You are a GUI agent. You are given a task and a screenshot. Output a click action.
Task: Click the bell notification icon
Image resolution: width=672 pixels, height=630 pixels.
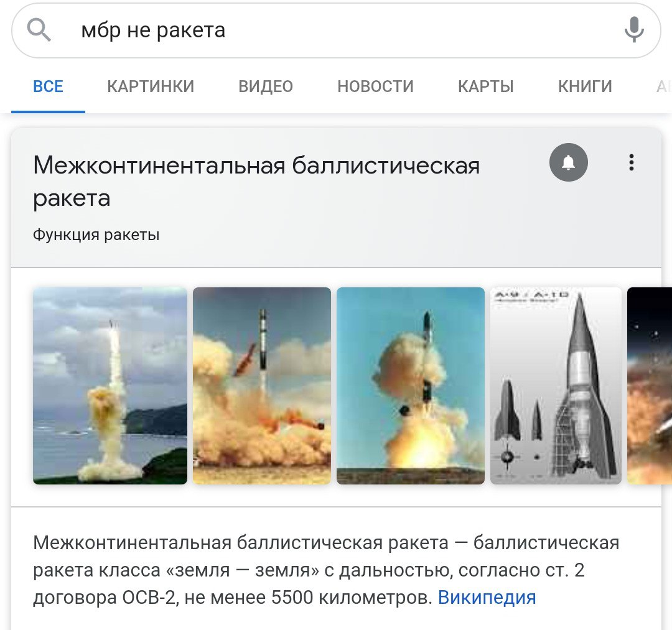pyautogui.click(x=568, y=162)
